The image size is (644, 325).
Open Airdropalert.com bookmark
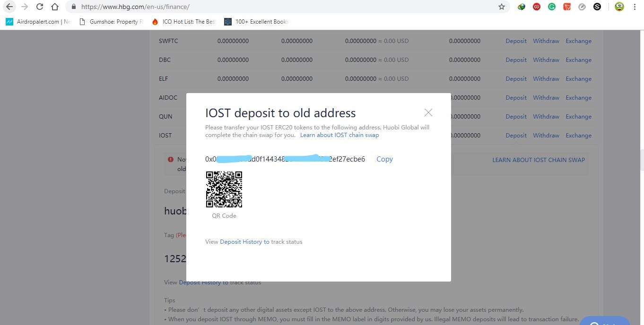[38, 21]
